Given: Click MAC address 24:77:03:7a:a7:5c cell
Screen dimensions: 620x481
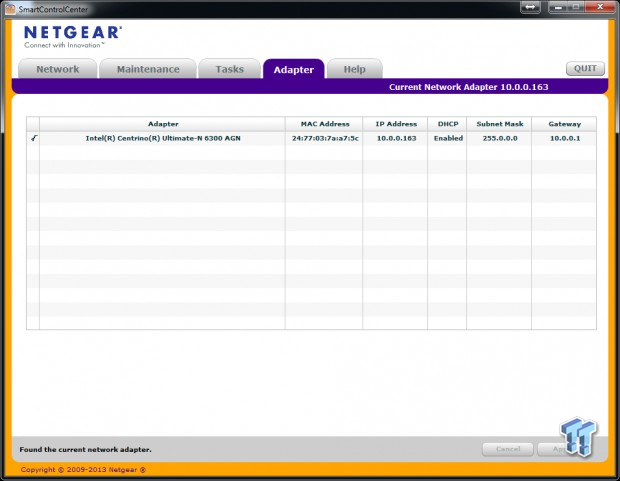Looking at the screenshot, I should [325, 138].
